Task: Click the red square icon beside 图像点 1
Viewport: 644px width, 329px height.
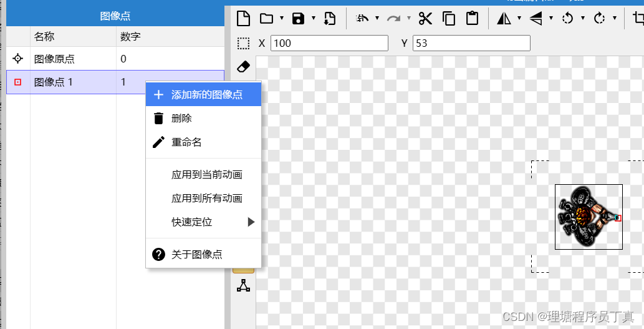Action: point(17,82)
